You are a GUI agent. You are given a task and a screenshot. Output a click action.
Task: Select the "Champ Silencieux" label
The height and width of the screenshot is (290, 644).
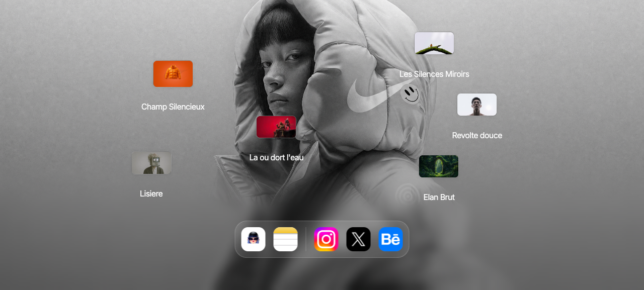173,107
